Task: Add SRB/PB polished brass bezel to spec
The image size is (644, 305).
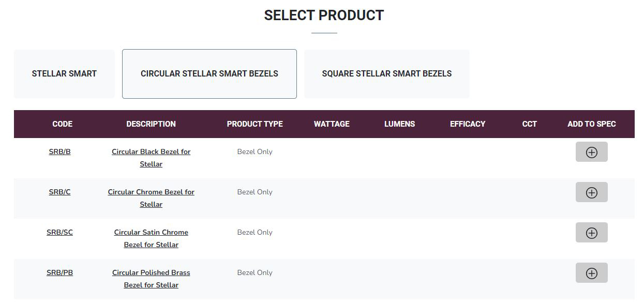Action: pos(591,273)
